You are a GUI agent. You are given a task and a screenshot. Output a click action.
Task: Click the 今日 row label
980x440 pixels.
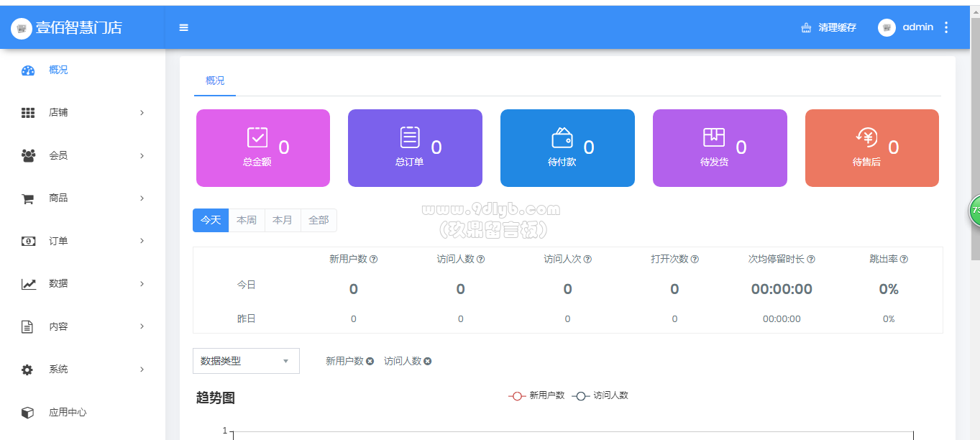tap(247, 285)
